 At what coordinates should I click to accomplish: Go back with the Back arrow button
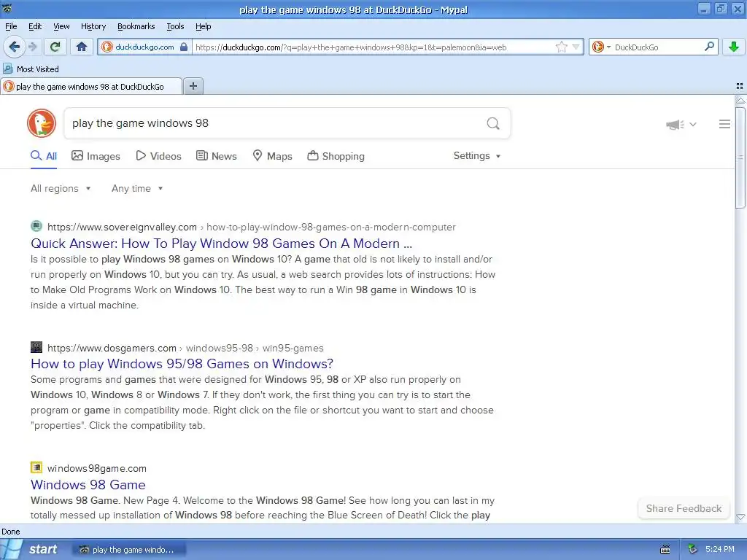[x=14, y=47]
